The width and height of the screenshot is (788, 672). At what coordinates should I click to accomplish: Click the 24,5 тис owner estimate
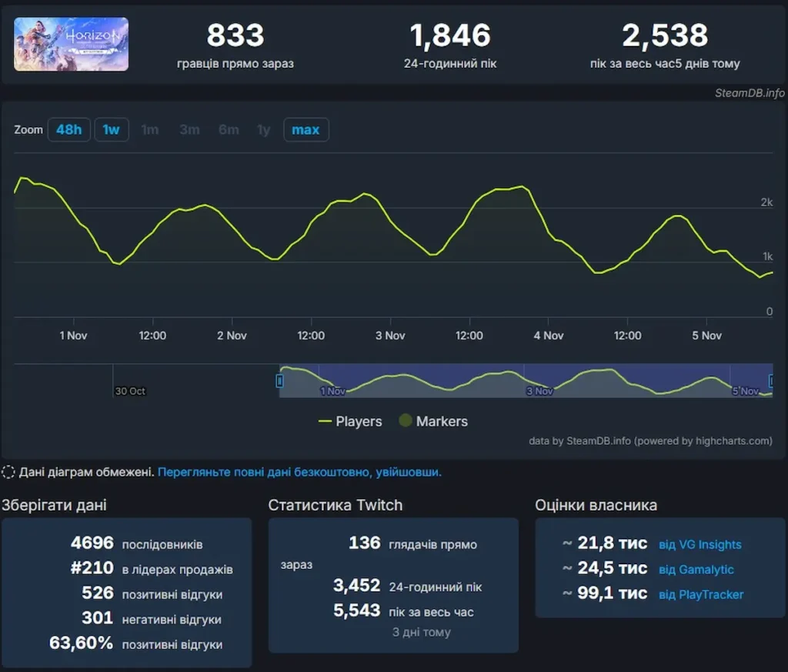point(612,568)
